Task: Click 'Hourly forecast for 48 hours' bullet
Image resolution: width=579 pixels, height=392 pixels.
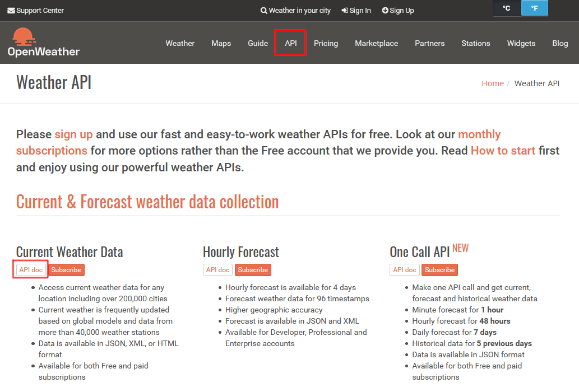Action: [461, 321]
